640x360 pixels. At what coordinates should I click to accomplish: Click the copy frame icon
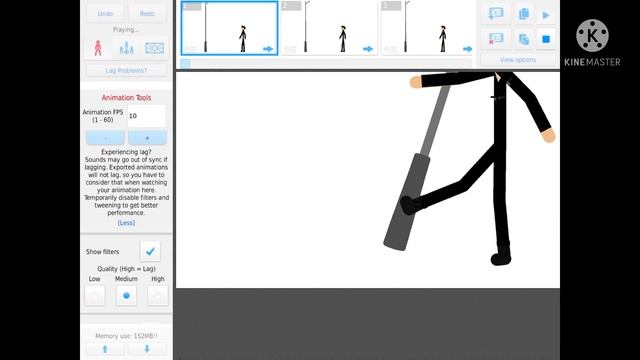point(524,14)
